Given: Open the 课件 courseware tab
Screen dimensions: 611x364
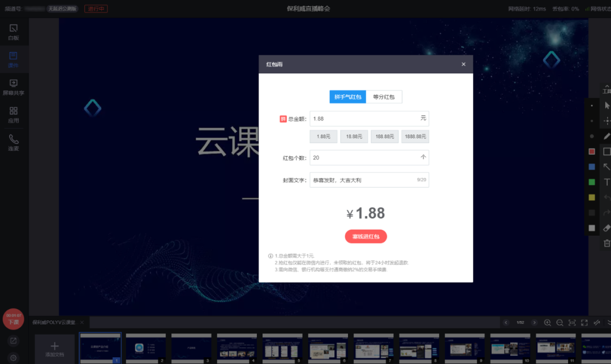Looking at the screenshot, I should point(14,59).
